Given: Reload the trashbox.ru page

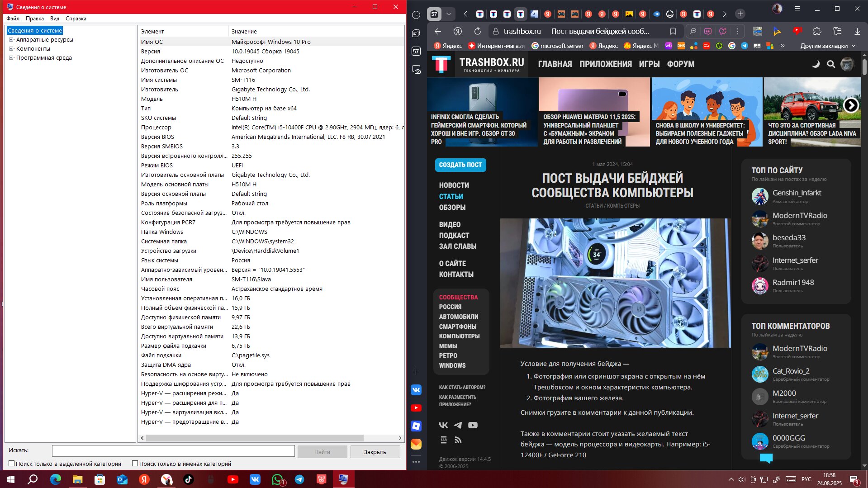Looking at the screenshot, I should coord(477,31).
